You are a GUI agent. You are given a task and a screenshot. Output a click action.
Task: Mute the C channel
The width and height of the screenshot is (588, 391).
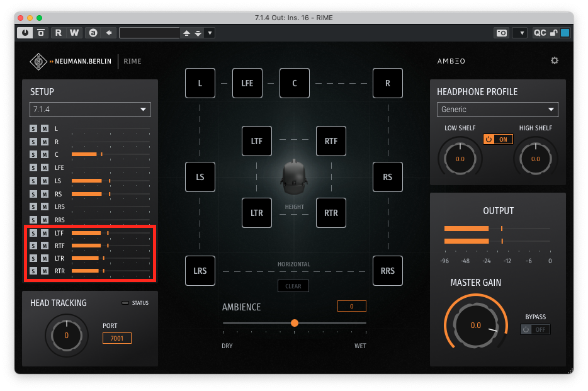coord(45,154)
